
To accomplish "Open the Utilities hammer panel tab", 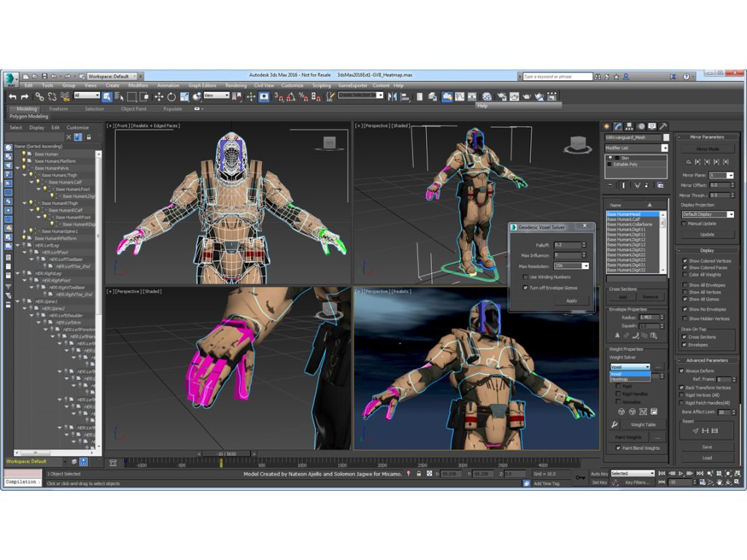I will pos(663,126).
